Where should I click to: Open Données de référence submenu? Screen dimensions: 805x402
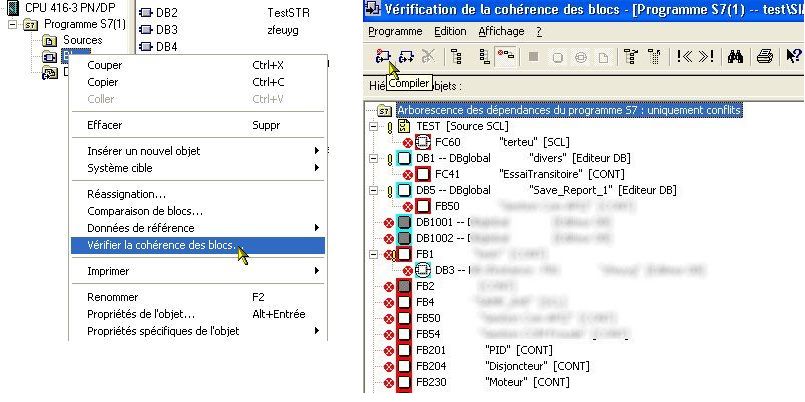click(198, 228)
